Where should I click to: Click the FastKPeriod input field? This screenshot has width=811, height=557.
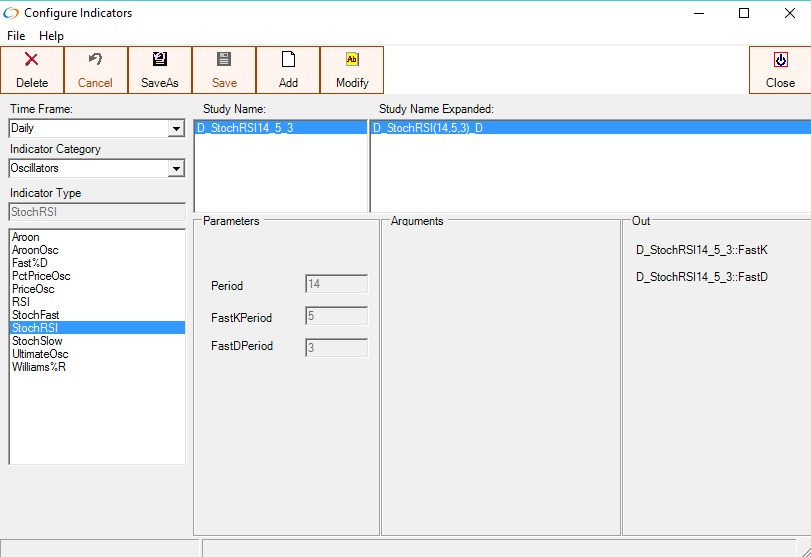coord(335,317)
